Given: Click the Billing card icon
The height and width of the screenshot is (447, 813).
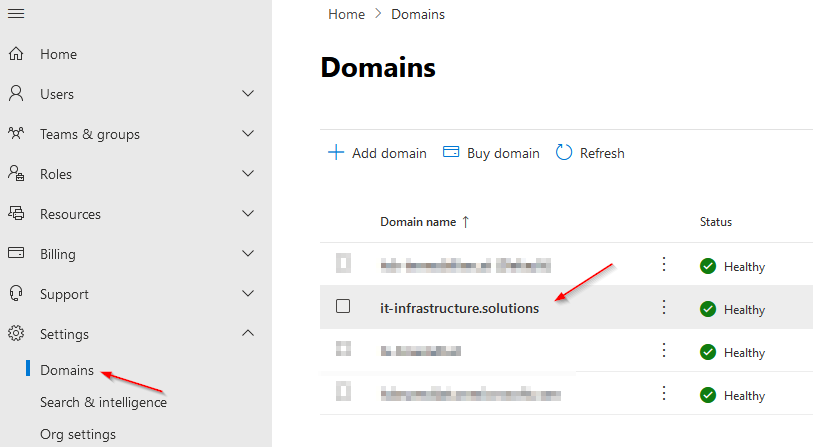Looking at the screenshot, I should coord(16,253).
